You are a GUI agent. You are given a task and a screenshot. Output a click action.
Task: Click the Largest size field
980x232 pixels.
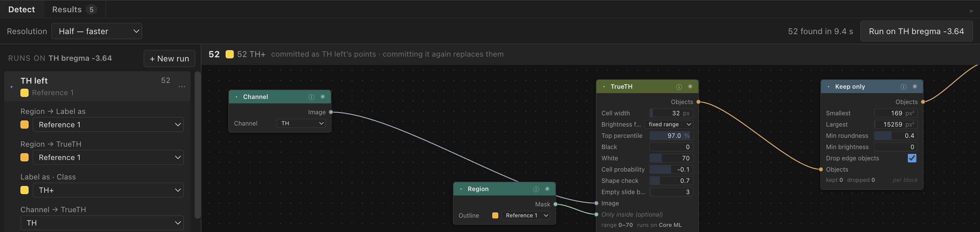[x=896, y=124]
